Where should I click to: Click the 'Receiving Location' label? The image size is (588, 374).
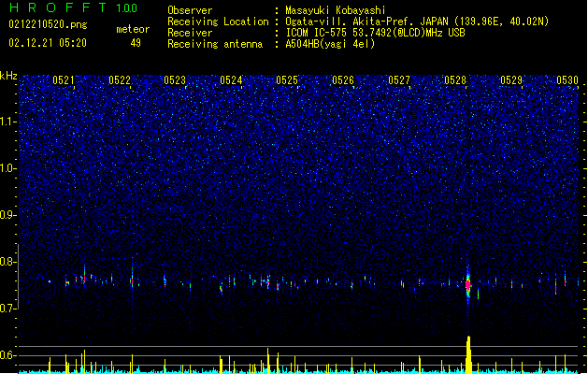pos(218,22)
